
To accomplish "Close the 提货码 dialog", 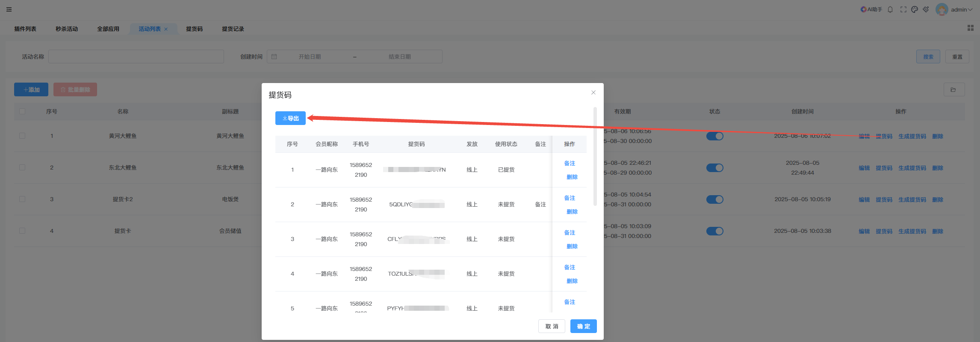I will coord(593,92).
